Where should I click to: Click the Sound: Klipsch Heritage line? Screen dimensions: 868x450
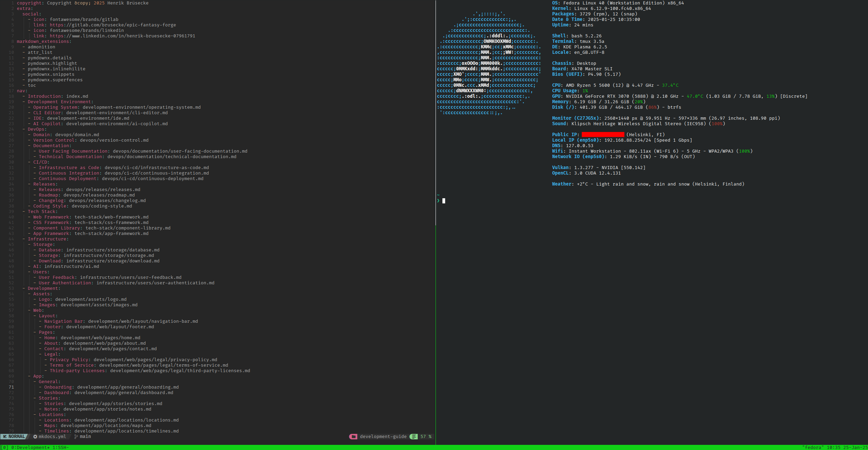click(x=638, y=124)
